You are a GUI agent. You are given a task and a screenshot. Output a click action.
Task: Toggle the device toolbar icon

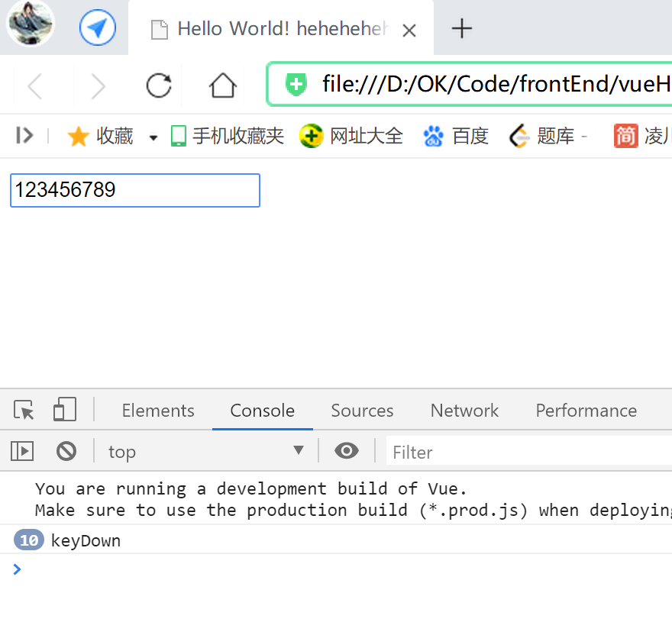[x=65, y=409]
